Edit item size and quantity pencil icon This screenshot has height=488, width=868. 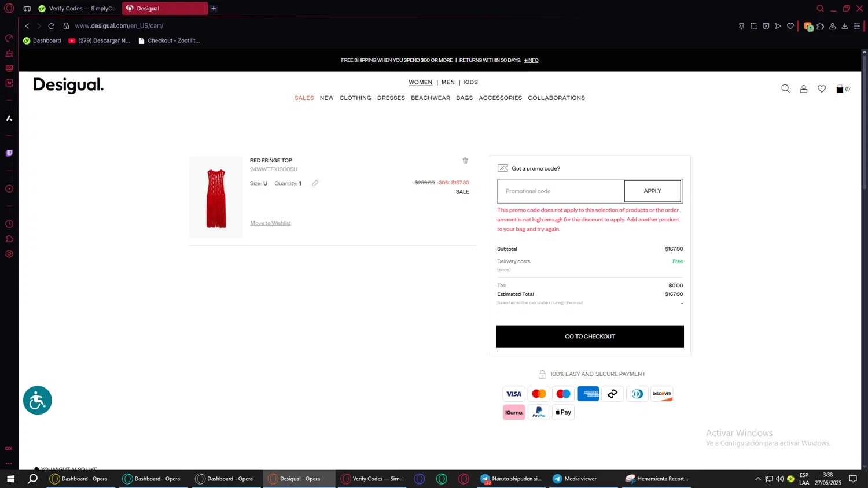(x=315, y=183)
